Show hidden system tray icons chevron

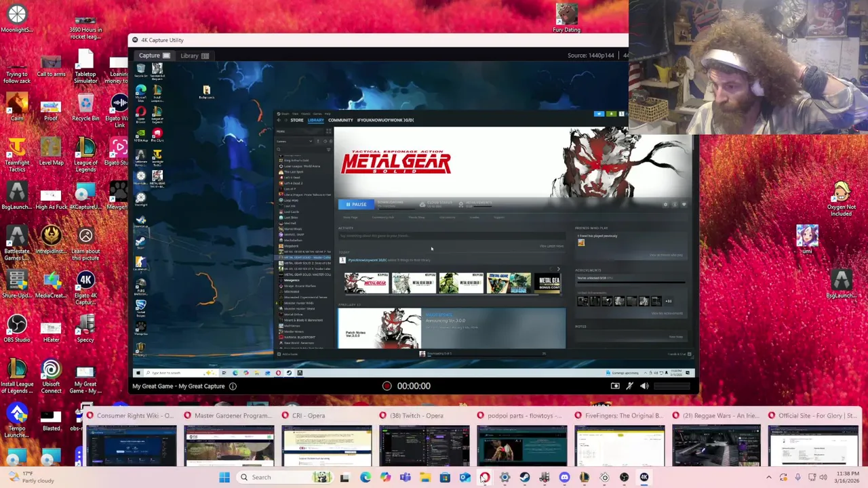[x=769, y=477]
